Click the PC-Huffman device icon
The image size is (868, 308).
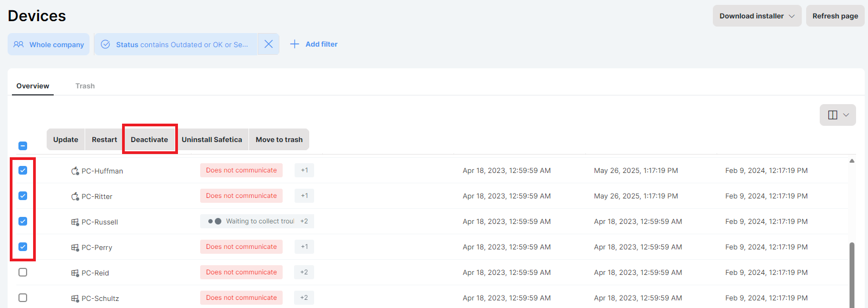[x=75, y=171]
